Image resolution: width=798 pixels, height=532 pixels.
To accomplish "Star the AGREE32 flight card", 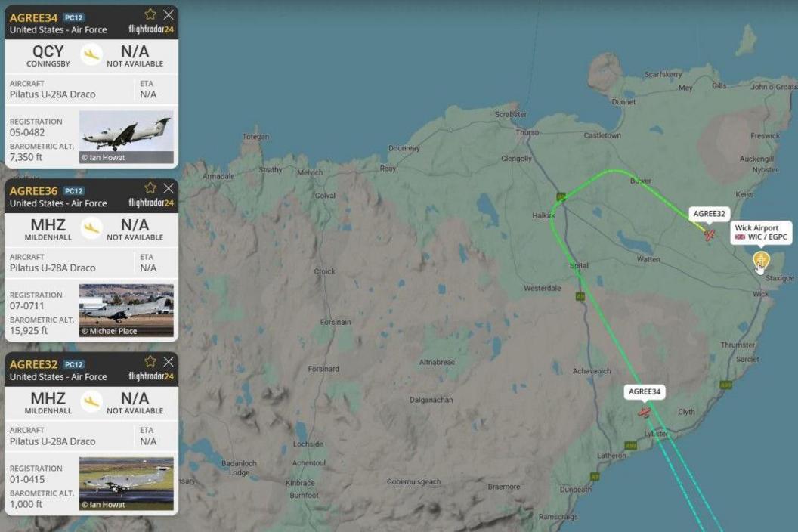I will click(x=150, y=361).
